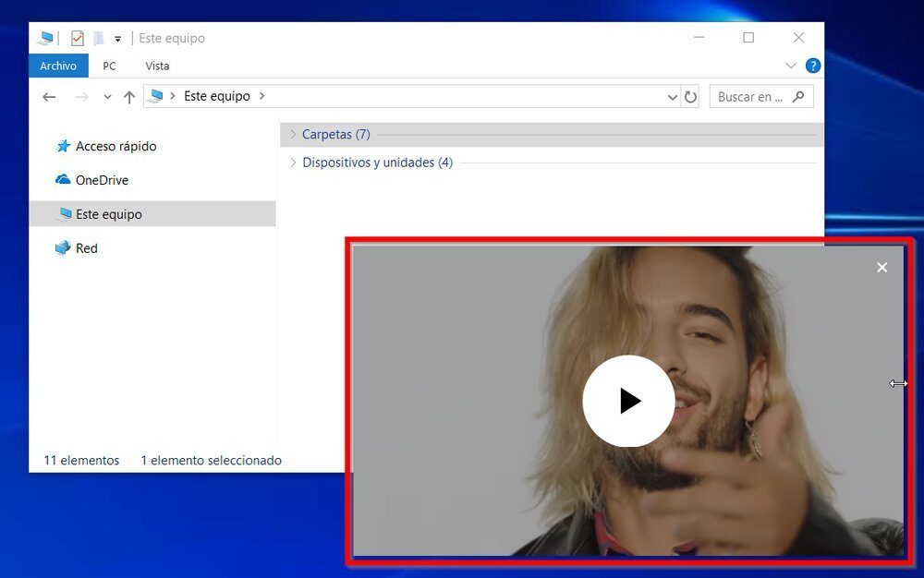
Task: Switch to the PC ribbon tab
Action: point(109,66)
